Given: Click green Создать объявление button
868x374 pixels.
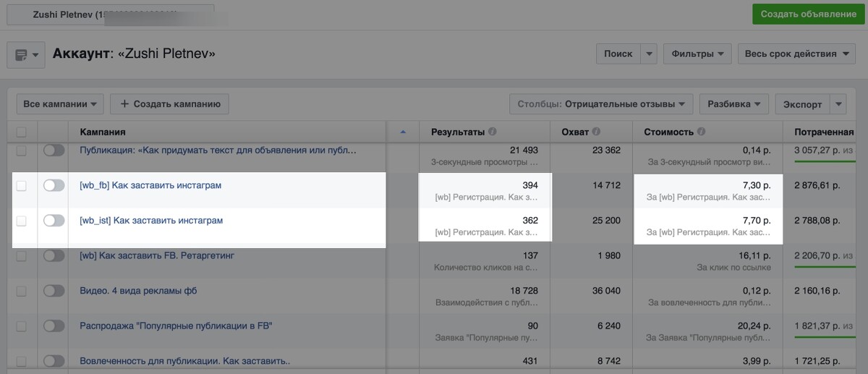Looking at the screenshot, I should (807, 14).
